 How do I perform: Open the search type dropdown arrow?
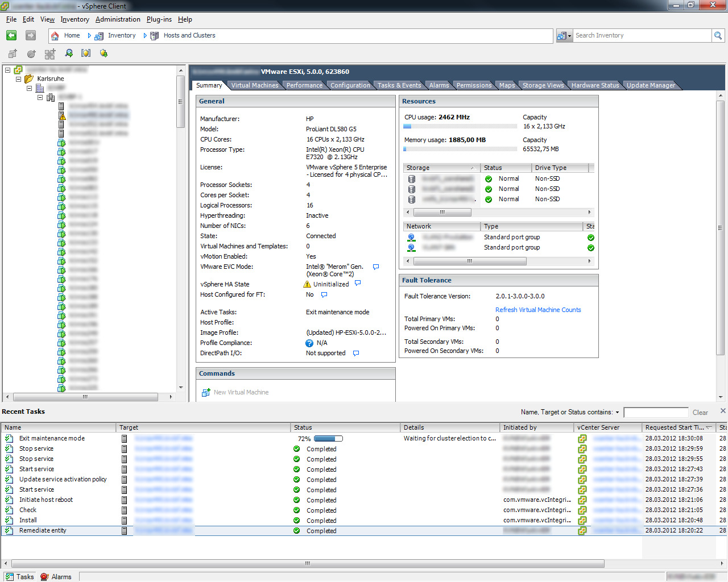coord(568,36)
